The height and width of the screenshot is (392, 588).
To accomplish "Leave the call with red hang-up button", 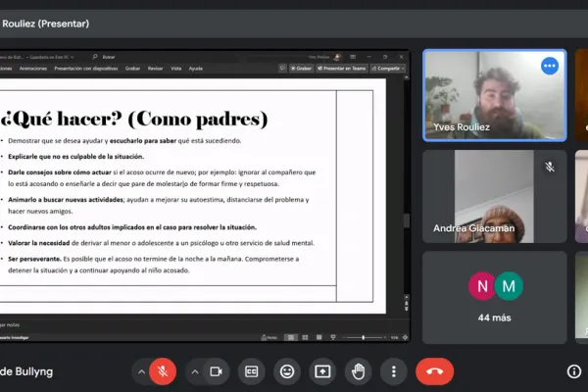I will tap(434, 371).
